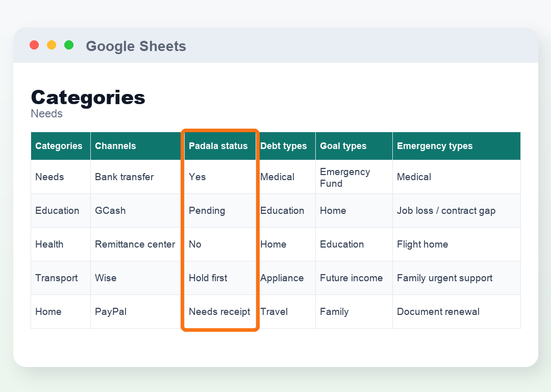The width and height of the screenshot is (551, 392).
Task: Click the Transport category cell
Action: [61, 278]
